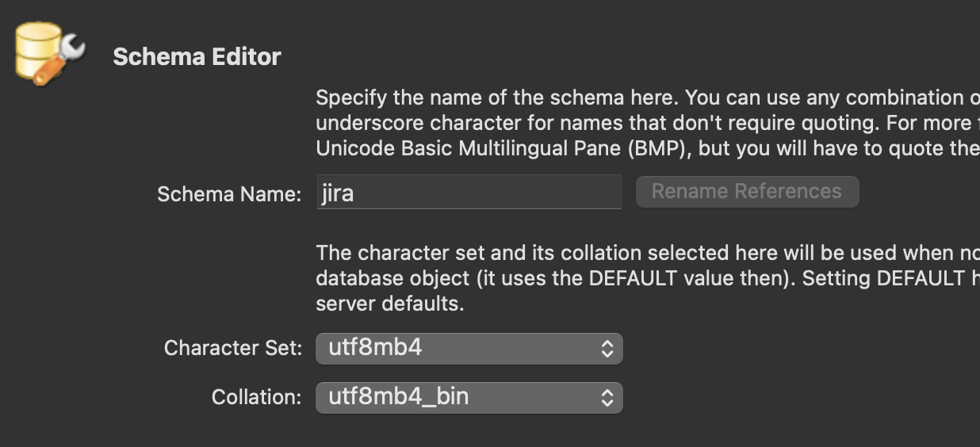Open the Character Set dropdown

pyautogui.click(x=469, y=349)
